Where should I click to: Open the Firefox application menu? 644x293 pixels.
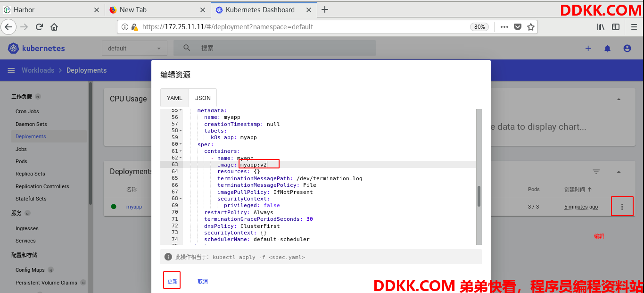click(x=634, y=27)
